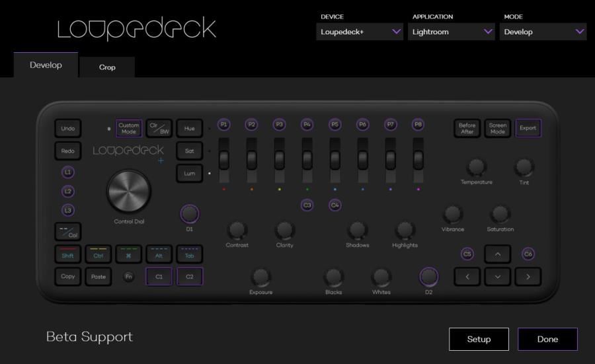Viewport: 595px width, 364px height.
Task: Select the large Control Dial
Action: 129,191
